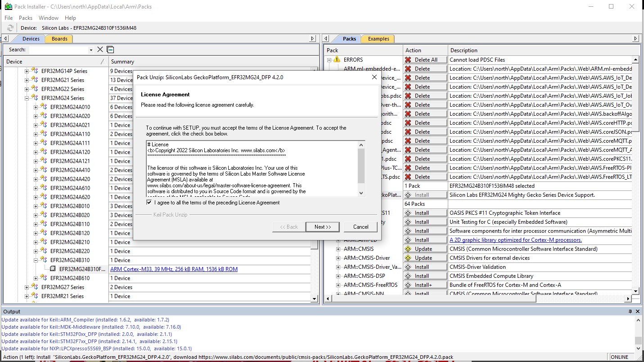This screenshot has width=644, height=362.
Task: Collapse the ERRORS tree node
Action: click(329, 60)
